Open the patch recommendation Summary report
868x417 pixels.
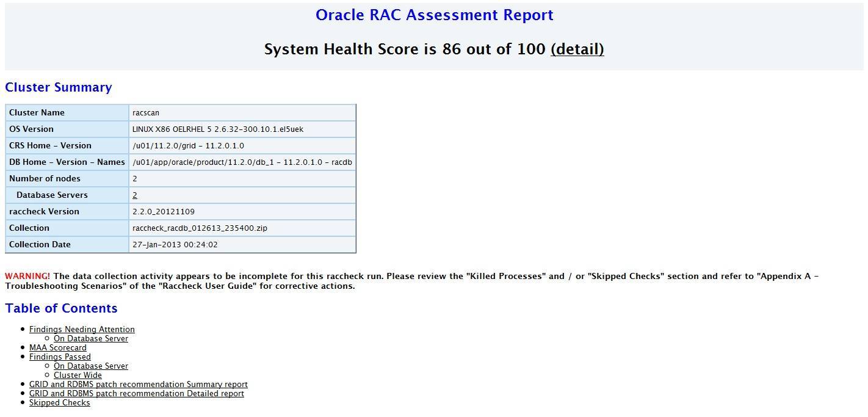tap(138, 384)
